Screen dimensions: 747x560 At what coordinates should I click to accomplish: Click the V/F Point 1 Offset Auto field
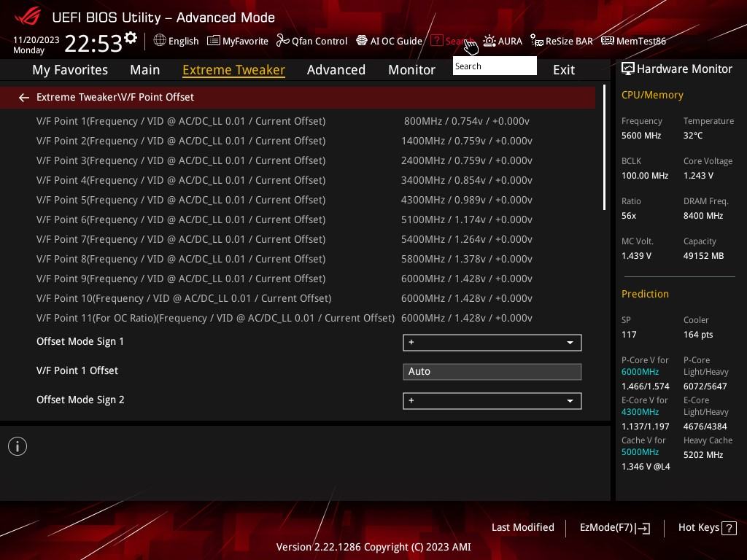[492, 371]
